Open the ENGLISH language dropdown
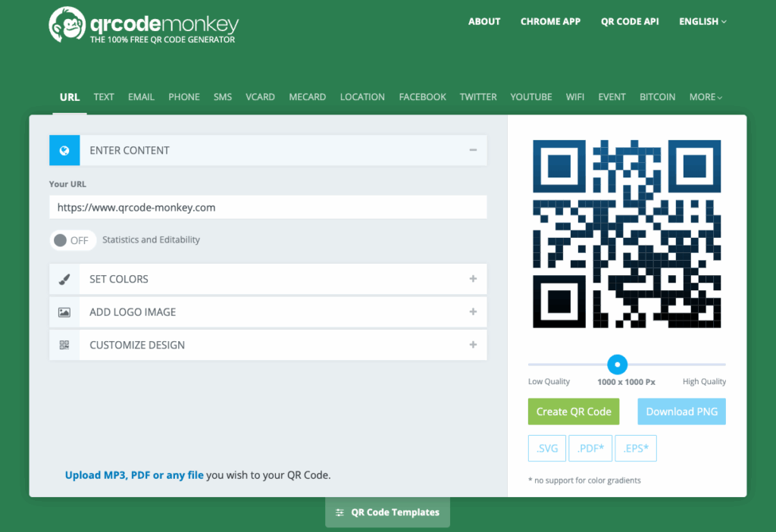 pyautogui.click(x=702, y=21)
